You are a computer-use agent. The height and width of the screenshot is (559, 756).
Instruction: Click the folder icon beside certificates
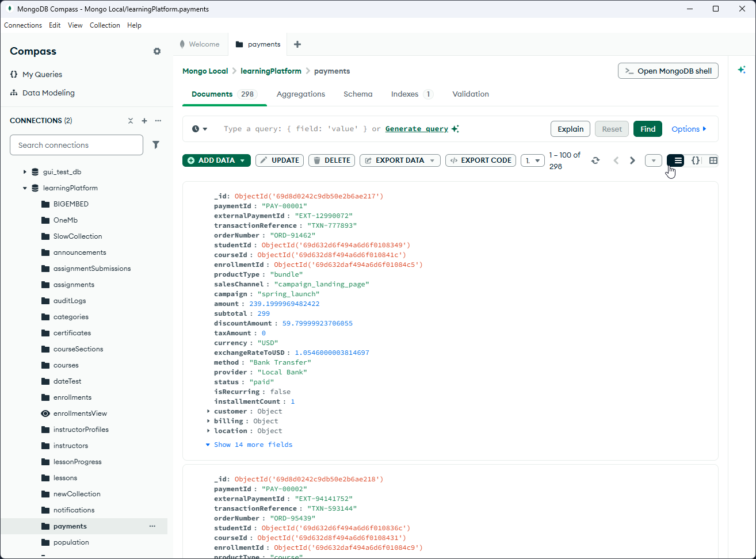click(45, 333)
